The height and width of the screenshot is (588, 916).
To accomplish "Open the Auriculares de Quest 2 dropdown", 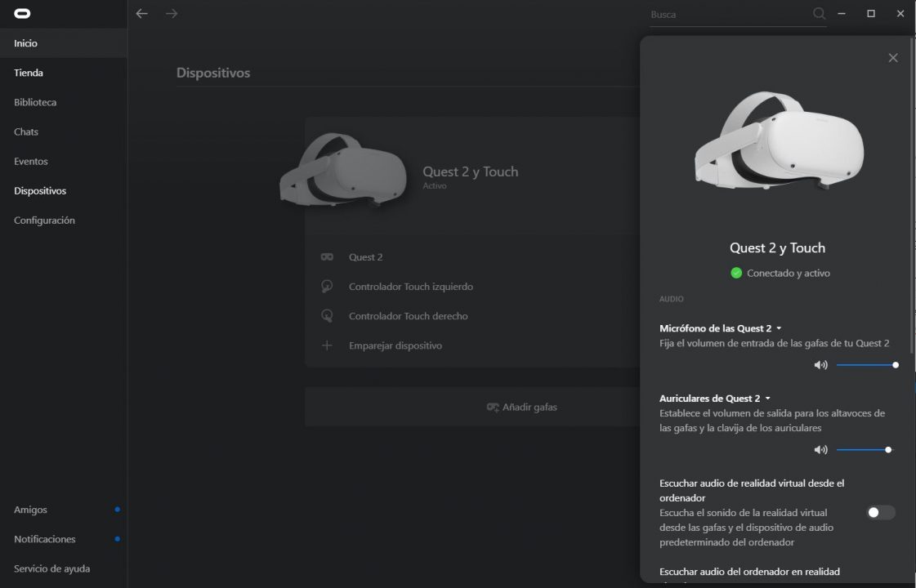I will point(767,398).
